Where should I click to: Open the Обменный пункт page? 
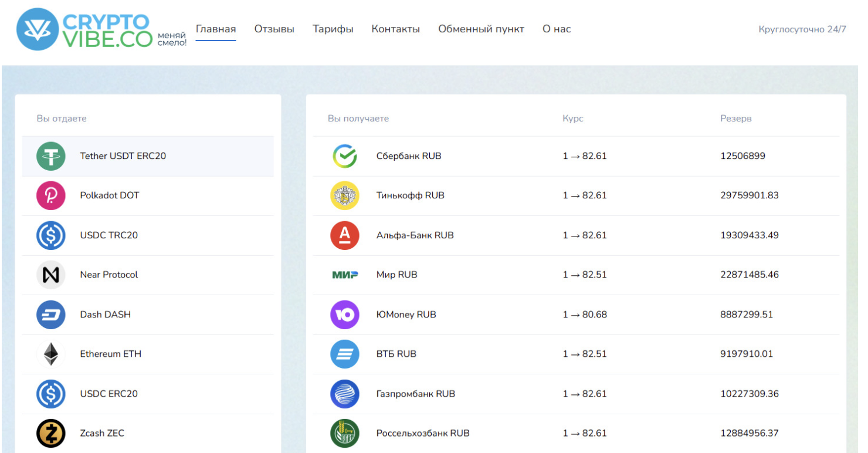click(x=482, y=29)
